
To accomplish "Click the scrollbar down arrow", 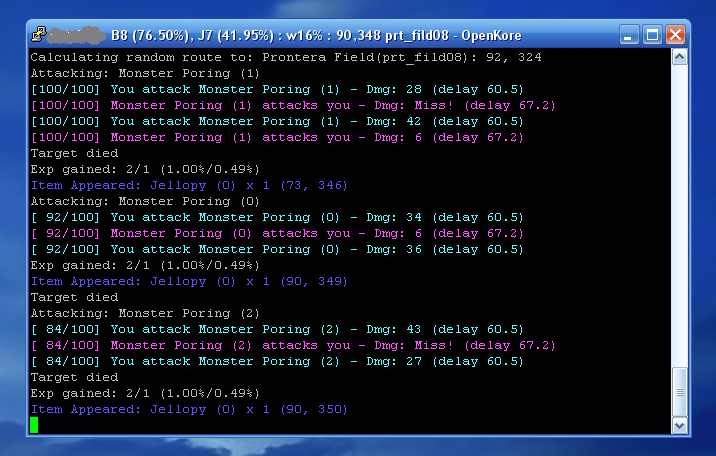I will [679, 425].
